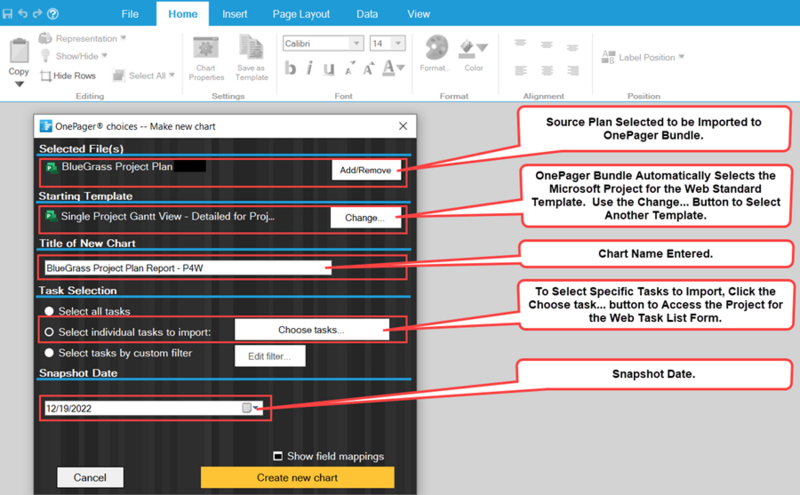The height and width of the screenshot is (495, 800).
Task: Click the Single Project Gantt View template entry
Action: [160, 216]
